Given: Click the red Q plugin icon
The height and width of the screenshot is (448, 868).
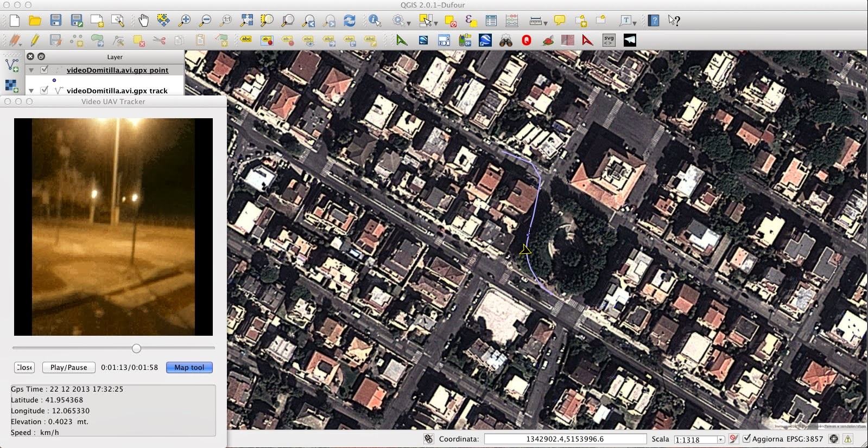Looking at the screenshot, I should (527, 40).
